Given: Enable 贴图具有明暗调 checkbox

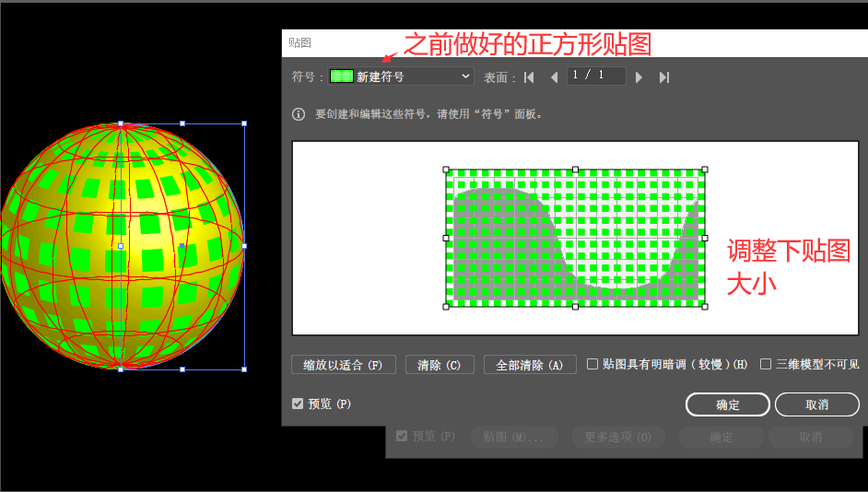Looking at the screenshot, I should pos(592,364).
